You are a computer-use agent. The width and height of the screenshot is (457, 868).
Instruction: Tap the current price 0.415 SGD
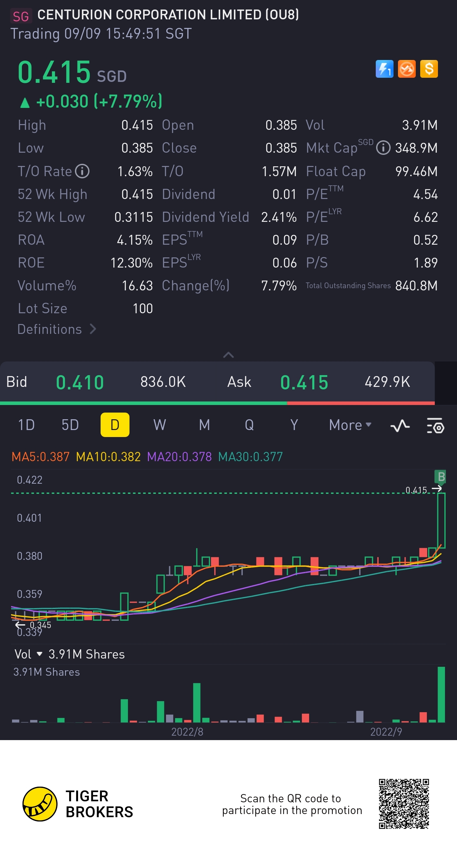[x=72, y=72]
